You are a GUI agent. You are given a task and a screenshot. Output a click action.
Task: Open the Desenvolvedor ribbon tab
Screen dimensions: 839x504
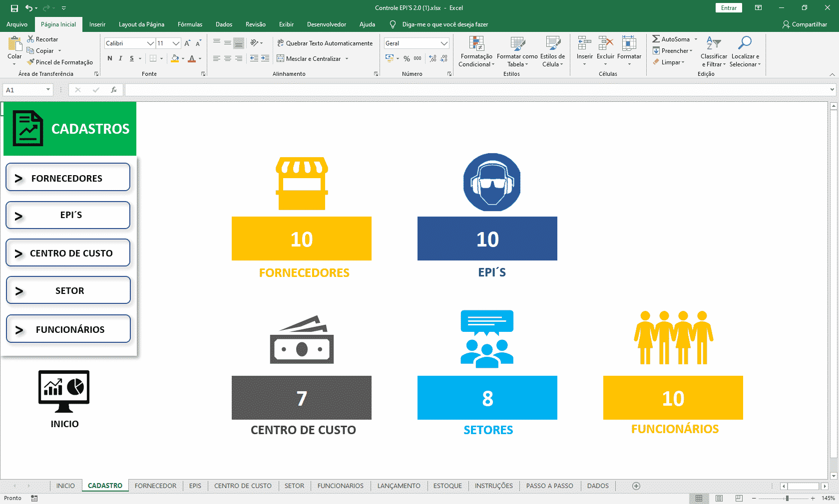tap(327, 24)
